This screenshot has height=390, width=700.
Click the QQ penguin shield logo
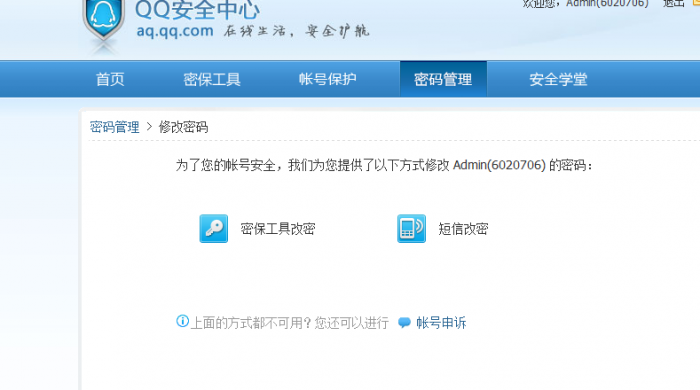click(x=104, y=21)
